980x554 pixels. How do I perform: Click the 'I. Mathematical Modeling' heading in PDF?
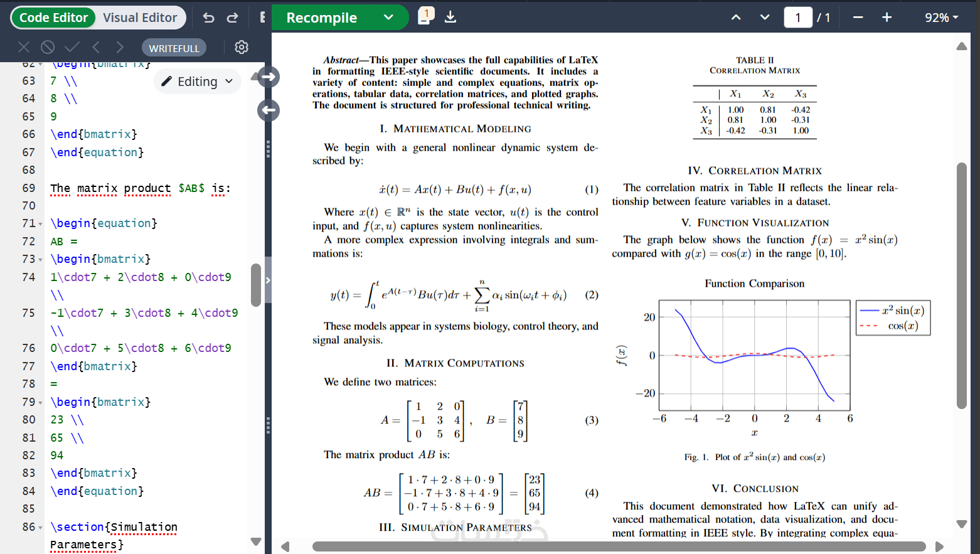(455, 129)
